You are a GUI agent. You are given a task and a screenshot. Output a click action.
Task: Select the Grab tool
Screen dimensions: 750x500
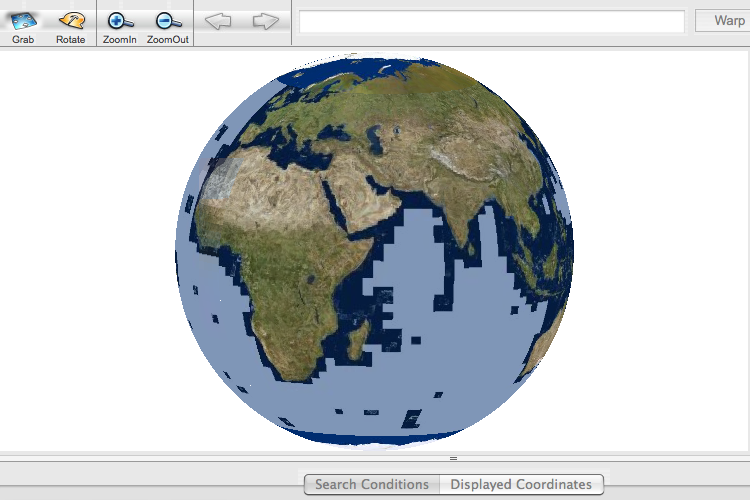click(x=23, y=28)
